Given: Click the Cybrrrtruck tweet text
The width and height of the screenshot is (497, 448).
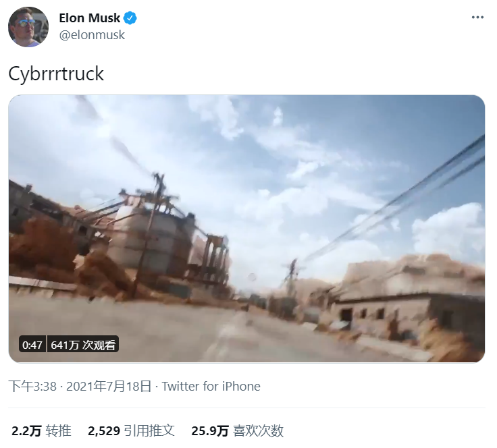Looking at the screenshot, I should (x=56, y=74).
